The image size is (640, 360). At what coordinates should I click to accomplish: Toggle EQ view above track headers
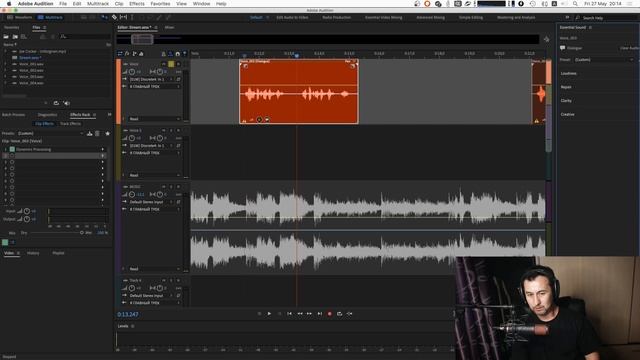click(141, 53)
